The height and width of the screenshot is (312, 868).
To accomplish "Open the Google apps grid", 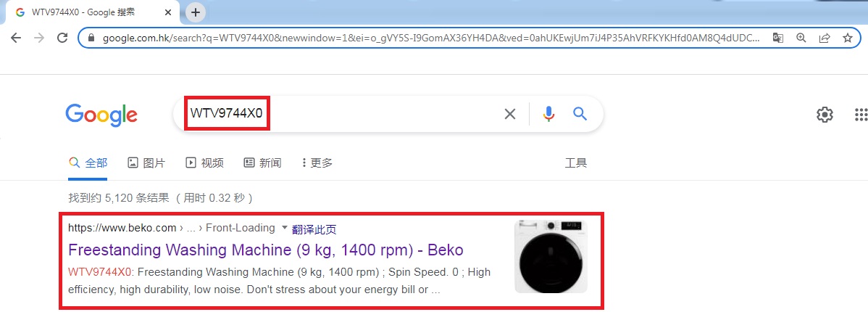I will 861,115.
